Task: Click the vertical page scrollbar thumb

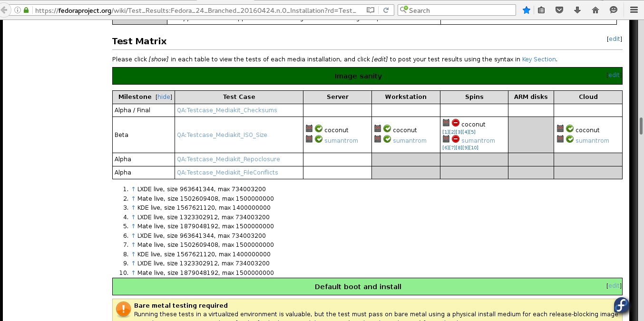Action: coord(641,126)
